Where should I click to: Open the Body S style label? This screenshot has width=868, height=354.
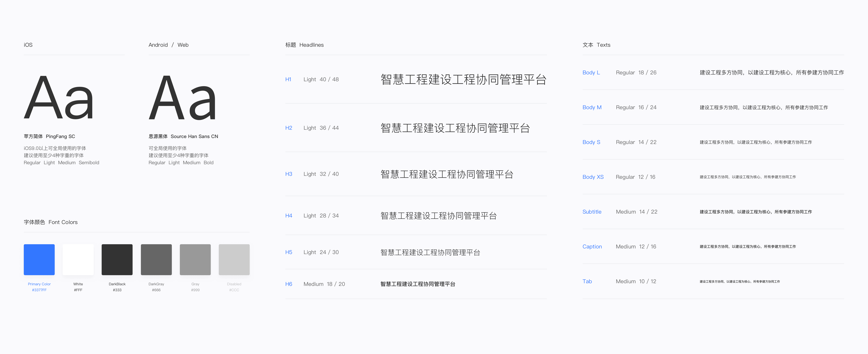point(591,142)
